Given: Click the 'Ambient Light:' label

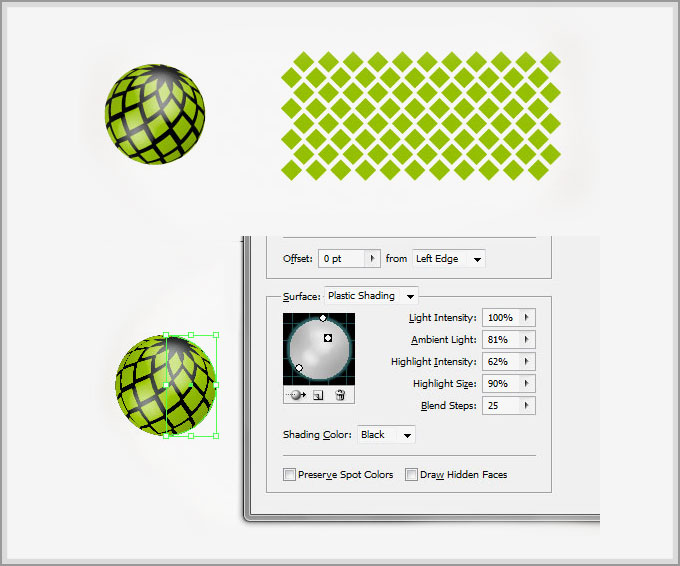Looking at the screenshot, I should pos(444,340).
